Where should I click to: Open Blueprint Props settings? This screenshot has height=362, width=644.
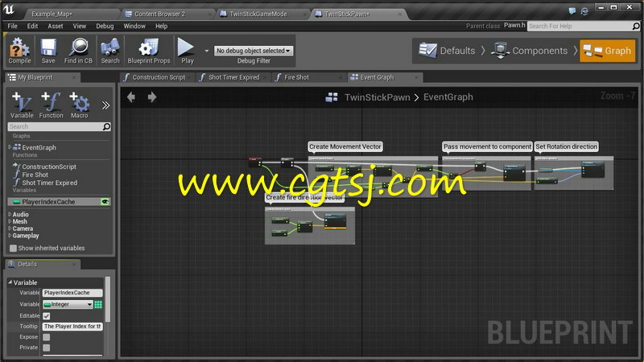149,51
